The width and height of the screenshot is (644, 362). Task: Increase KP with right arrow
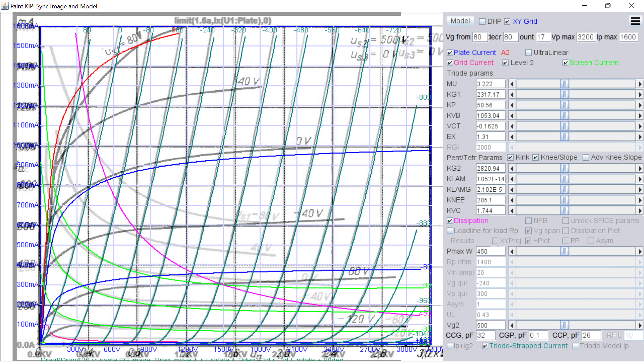[640, 105]
